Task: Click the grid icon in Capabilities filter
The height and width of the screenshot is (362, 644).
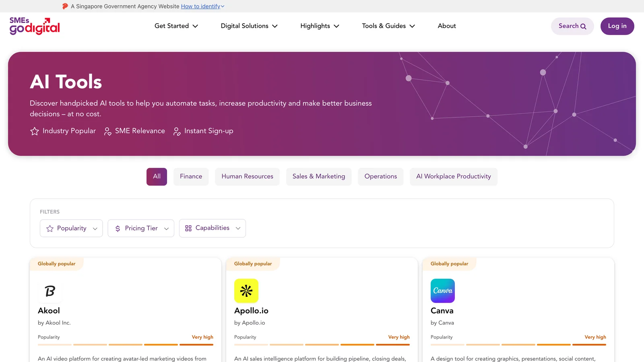Action: 188,228
